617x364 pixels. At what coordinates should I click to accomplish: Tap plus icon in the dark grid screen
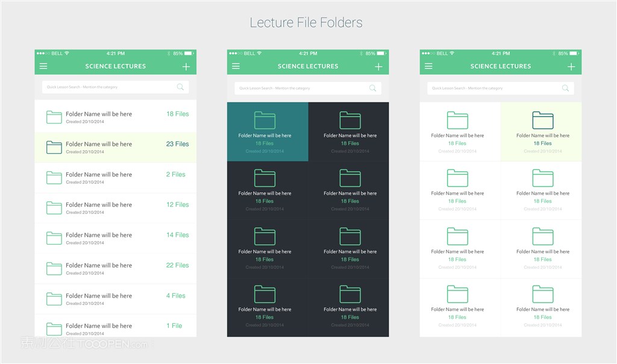[x=378, y=66]
